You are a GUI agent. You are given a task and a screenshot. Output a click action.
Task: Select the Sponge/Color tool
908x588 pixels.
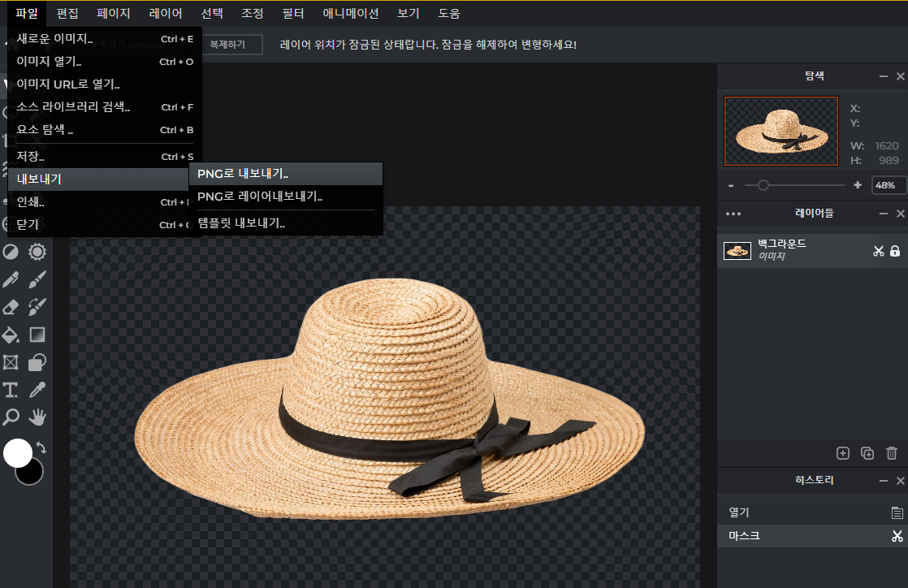click(x=37, y=252)
